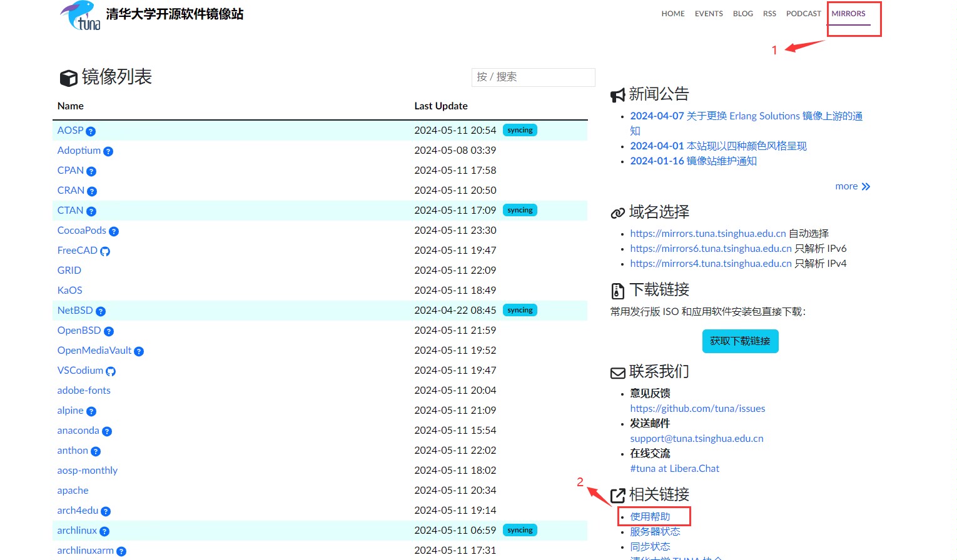Open the HOME navigation item

point(673,14)
